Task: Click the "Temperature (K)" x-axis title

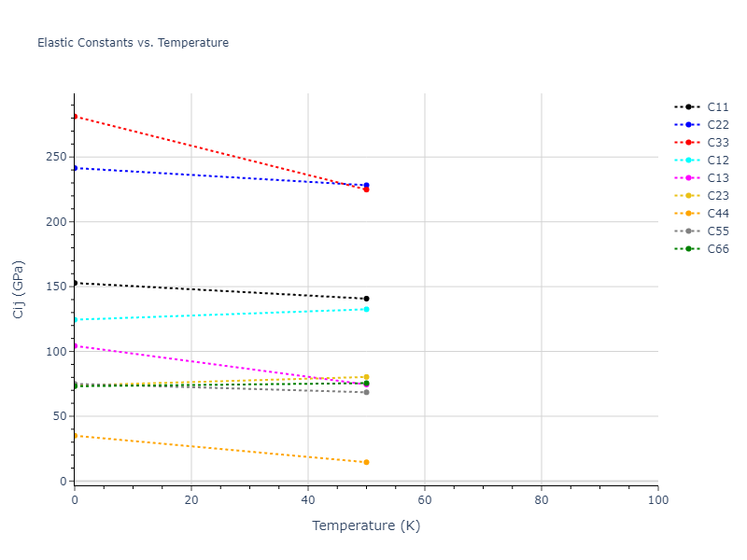Action: coord(366,525)
